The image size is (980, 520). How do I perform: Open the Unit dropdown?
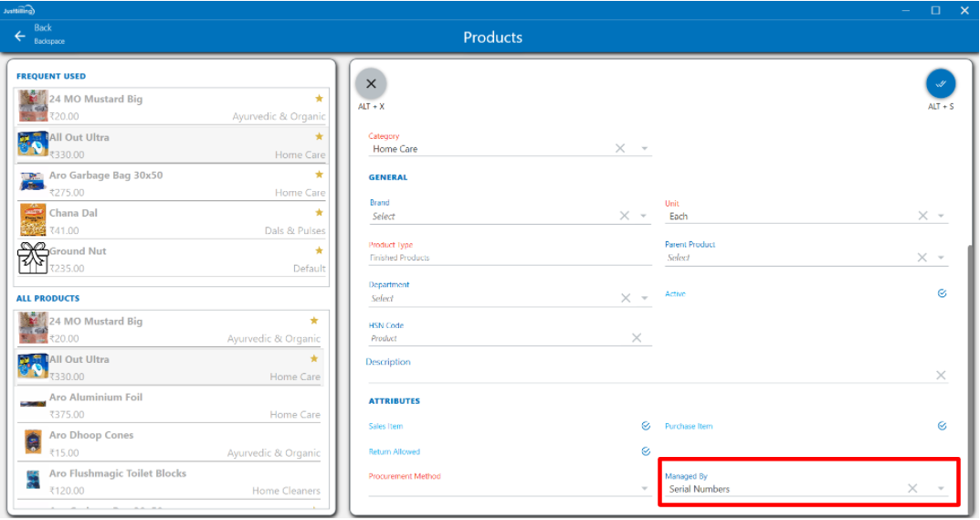941,217
